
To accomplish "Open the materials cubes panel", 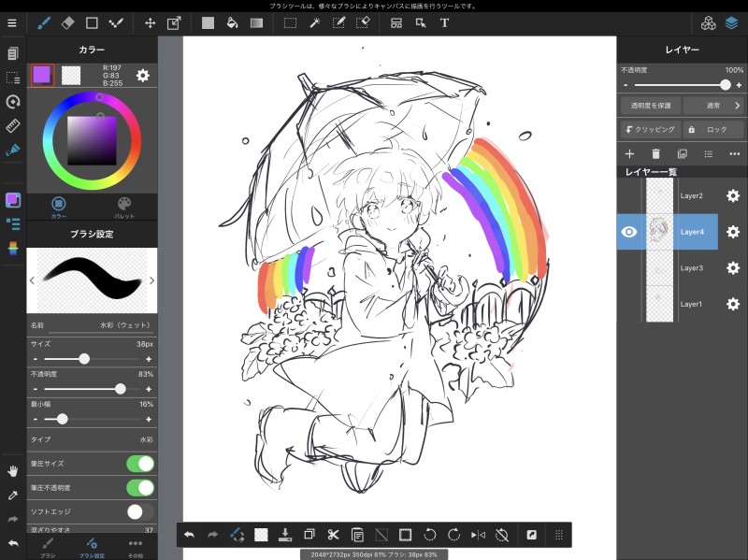I will tap(709, 22).
